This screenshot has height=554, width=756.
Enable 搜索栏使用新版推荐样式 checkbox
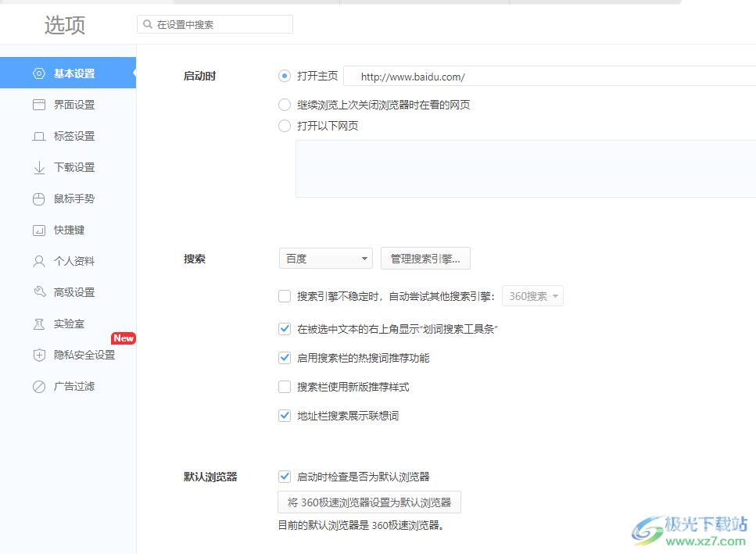[285, 387]
